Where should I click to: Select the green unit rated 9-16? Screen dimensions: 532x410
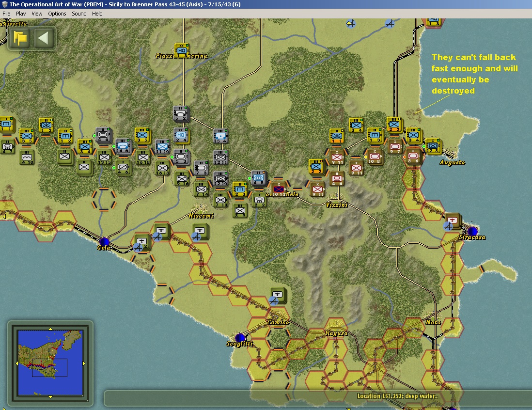click(x=182, y=179)
